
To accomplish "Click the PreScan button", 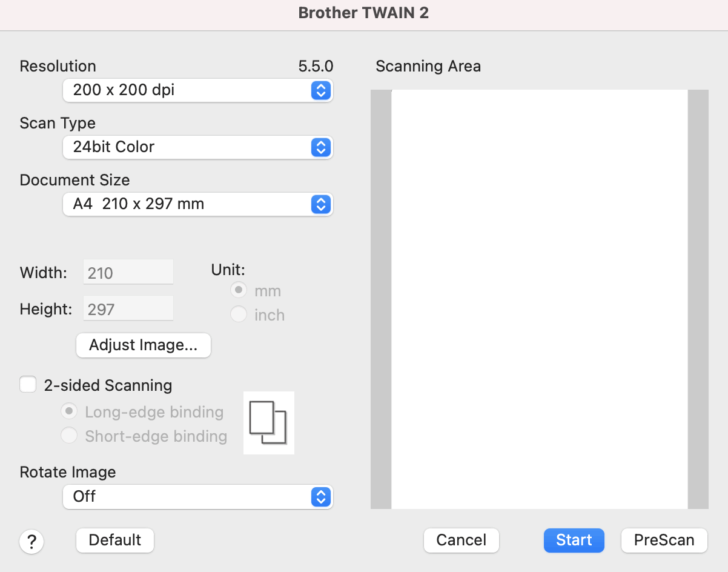I will [x=664, y=540].
